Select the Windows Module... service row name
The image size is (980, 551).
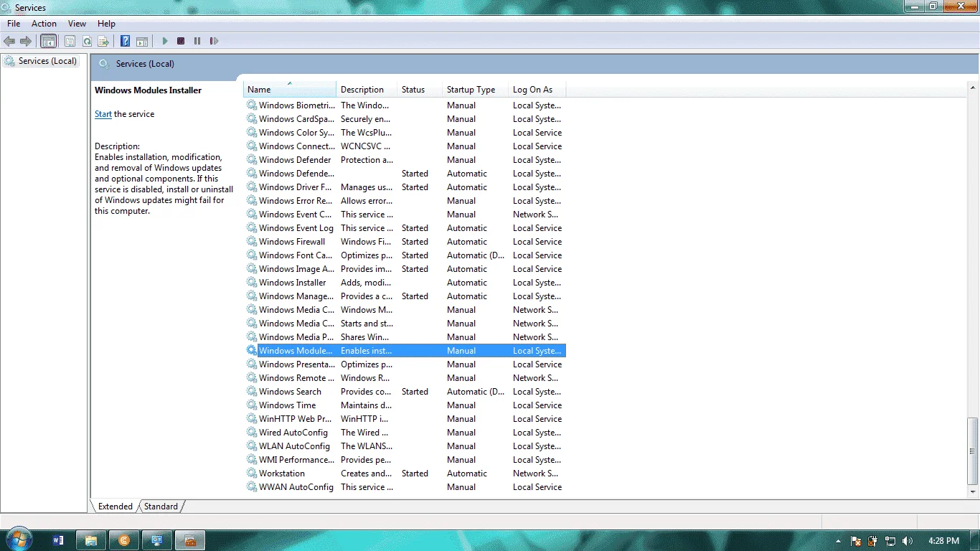click(x=296, y=351)
